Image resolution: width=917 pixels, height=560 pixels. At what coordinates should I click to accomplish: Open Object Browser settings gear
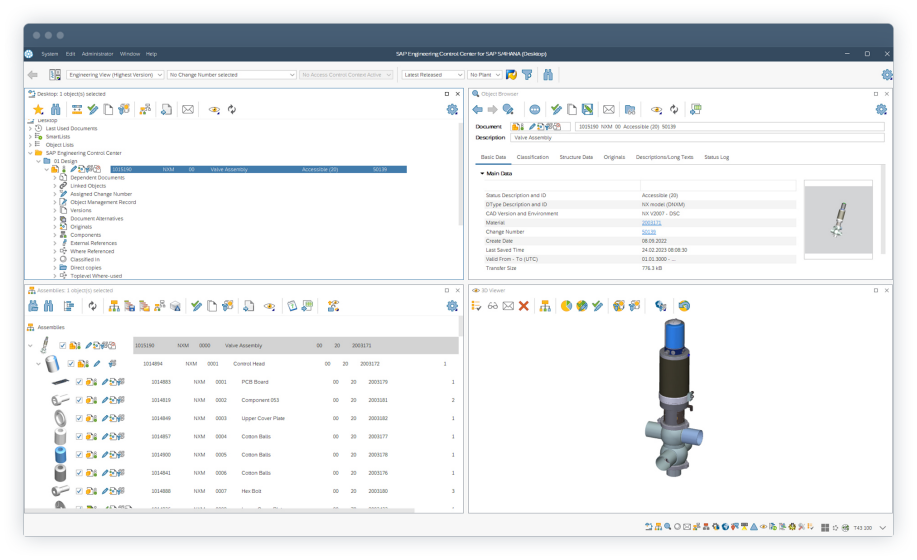pos(881,109)
